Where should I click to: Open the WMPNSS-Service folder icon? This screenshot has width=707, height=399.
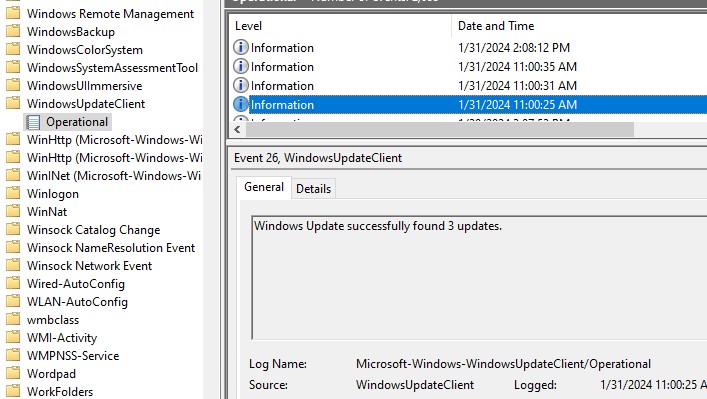(x=13, y=356)
